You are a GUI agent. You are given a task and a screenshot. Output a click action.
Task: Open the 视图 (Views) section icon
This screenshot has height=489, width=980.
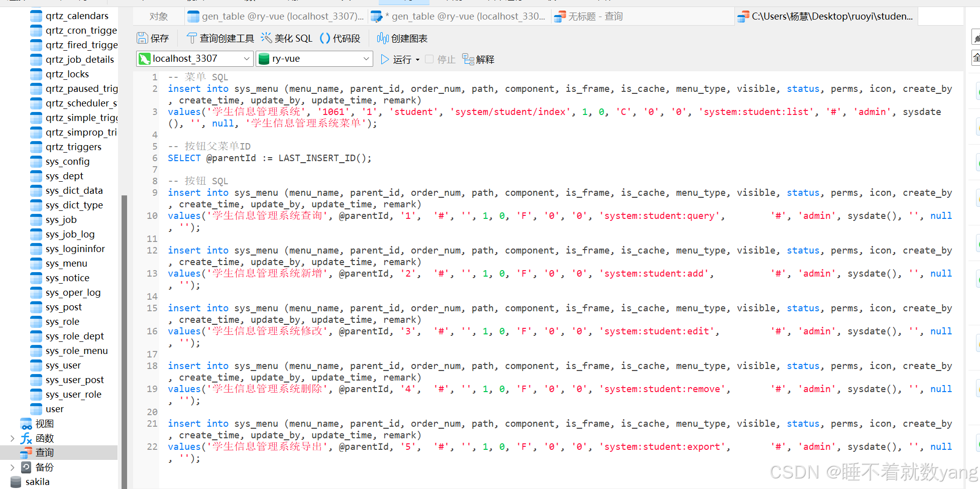pos(26,423)
